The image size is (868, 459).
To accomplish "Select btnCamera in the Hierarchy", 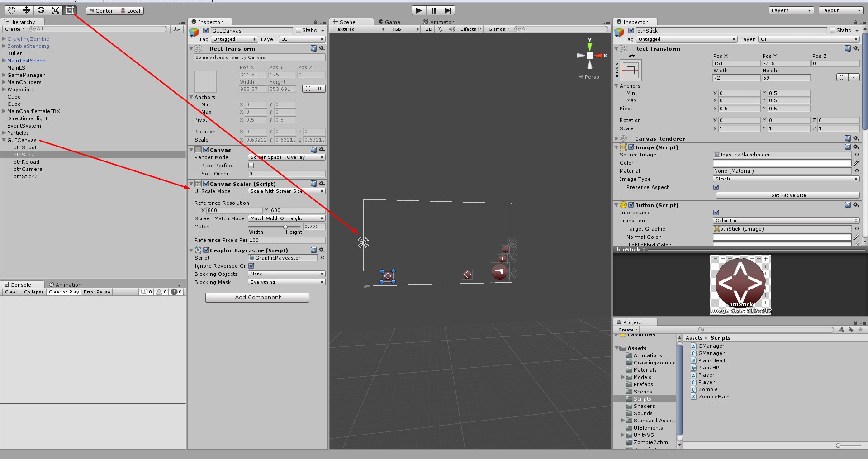I will point(28,169).
